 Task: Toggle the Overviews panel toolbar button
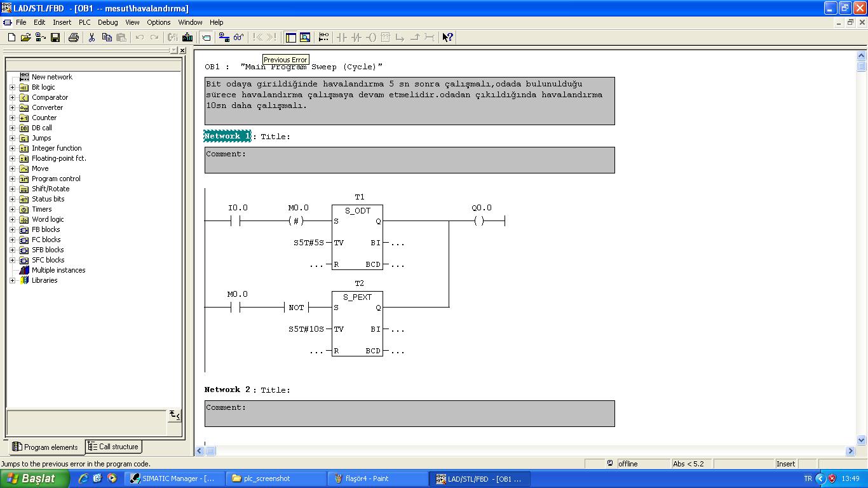(x=290, y=37)
